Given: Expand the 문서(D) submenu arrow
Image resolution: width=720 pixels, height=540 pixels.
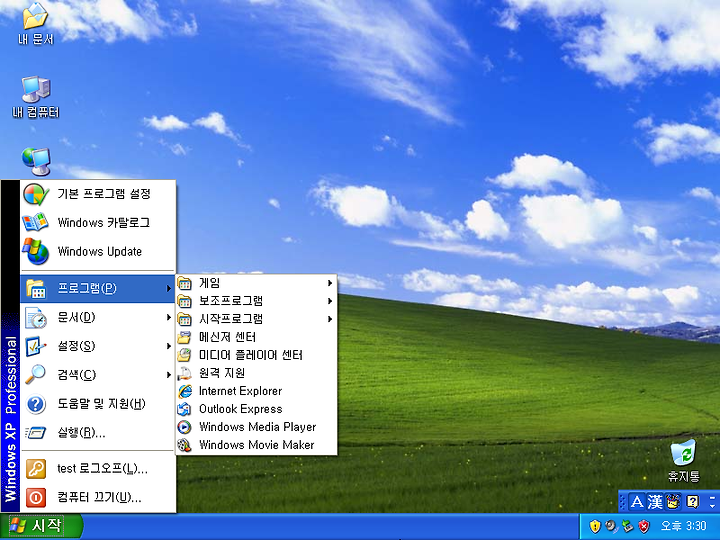Looking at the screenshot, I should [x=169, y=317].
